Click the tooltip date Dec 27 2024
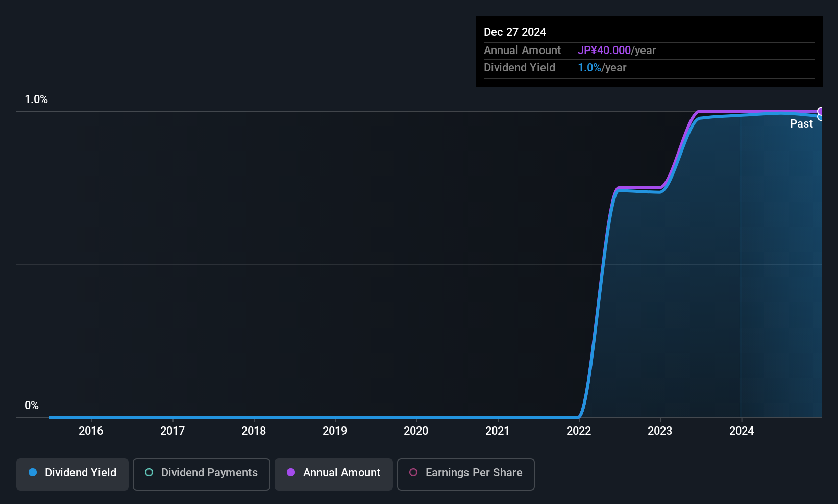This screenshot has height=504, width=838. [515, 32]
